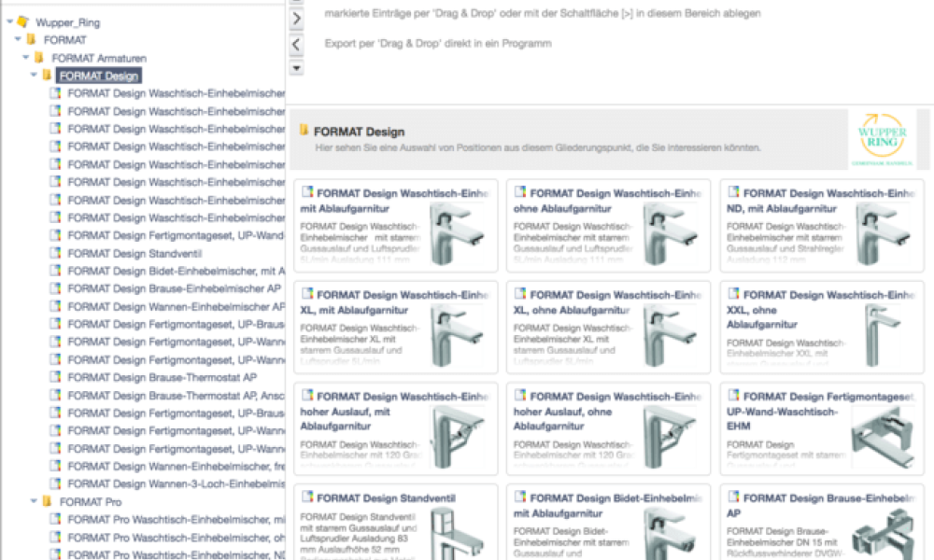934x560 pixels.
Task: Click the document icon of Brause-Einhebelmischer AP tree row
Action: (55, 288)
